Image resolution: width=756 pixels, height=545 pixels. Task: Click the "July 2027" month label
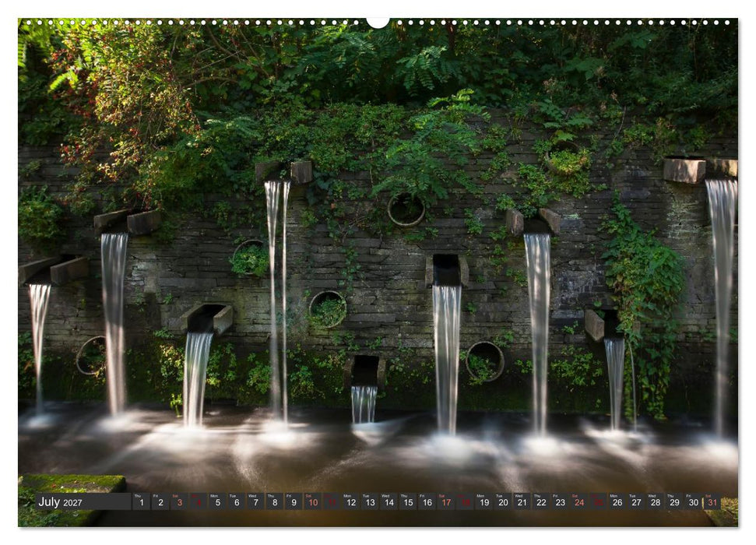point(60,502)
